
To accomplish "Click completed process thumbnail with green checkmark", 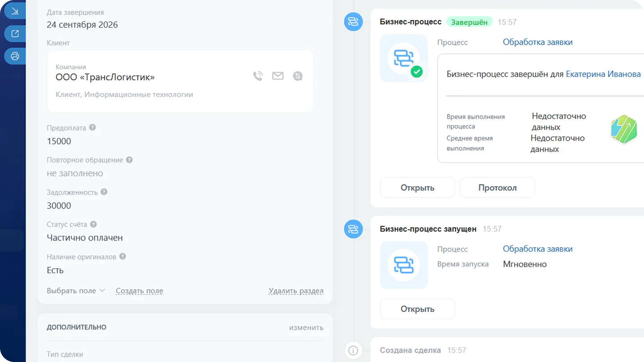I will click(x=404, y=59).
